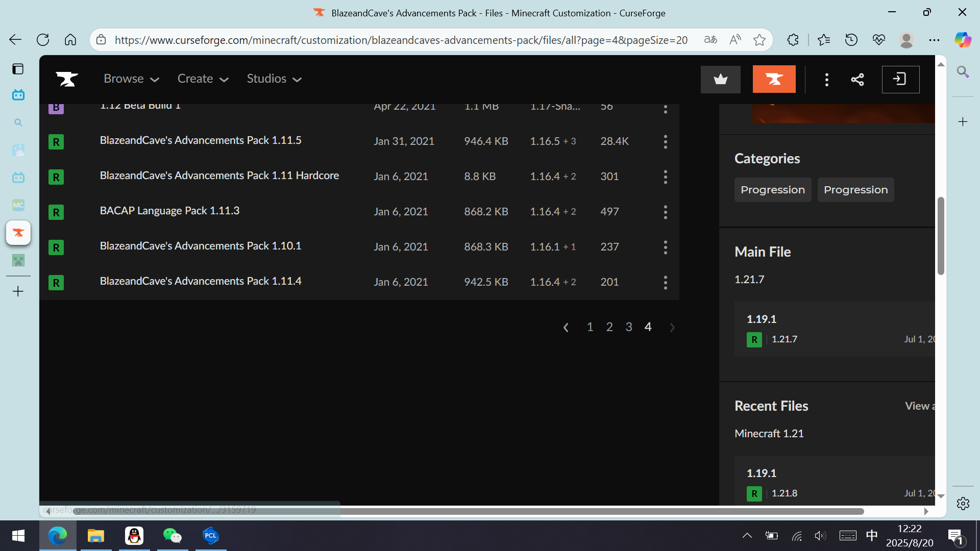This screenshot has height=551, width=980.
Task: Open BlazeandCave's Advancements Pack 1.11.5 file
Action: (201, 140)
